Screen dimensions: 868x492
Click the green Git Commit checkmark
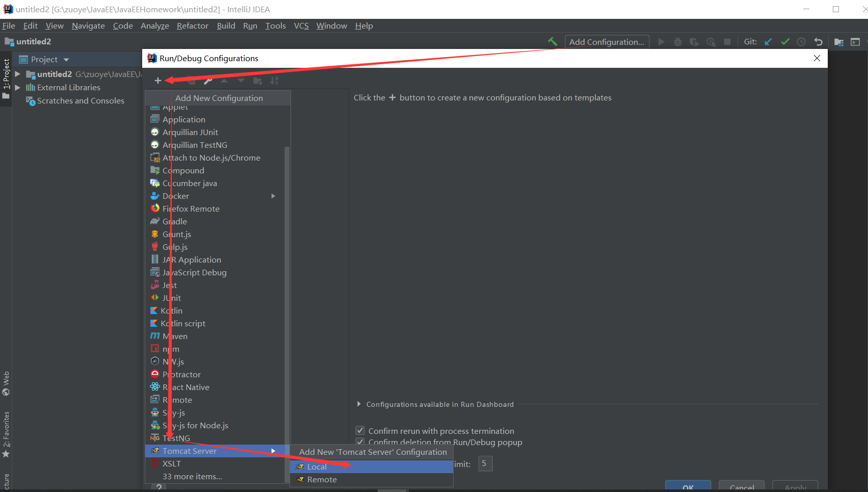(785, 42)
